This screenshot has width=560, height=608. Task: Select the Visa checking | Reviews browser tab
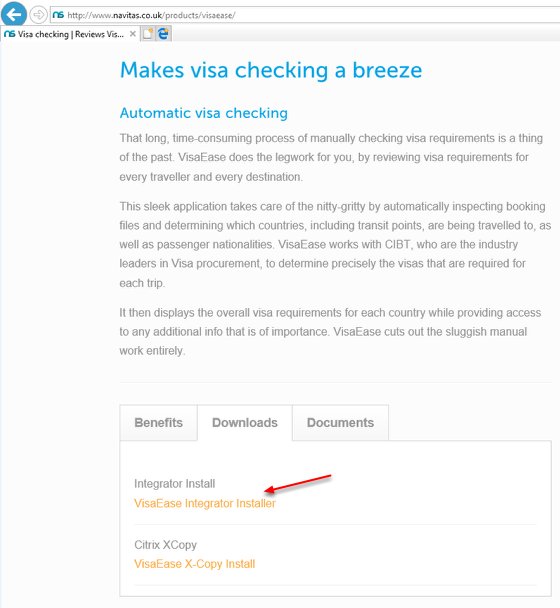(x=70, y=34)
